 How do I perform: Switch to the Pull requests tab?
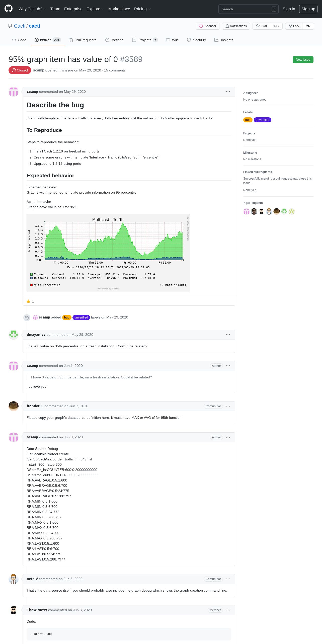click(x=83, y=40)
